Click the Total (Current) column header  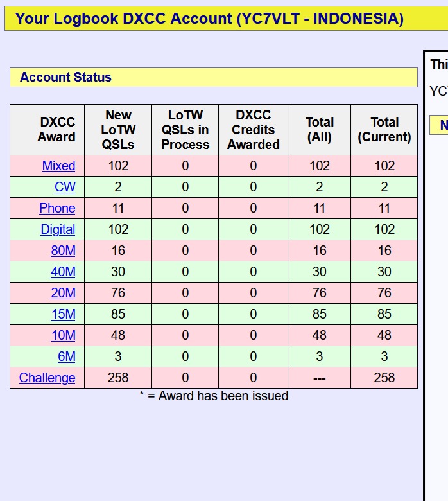pyautogui.click(x=384, y=130)
